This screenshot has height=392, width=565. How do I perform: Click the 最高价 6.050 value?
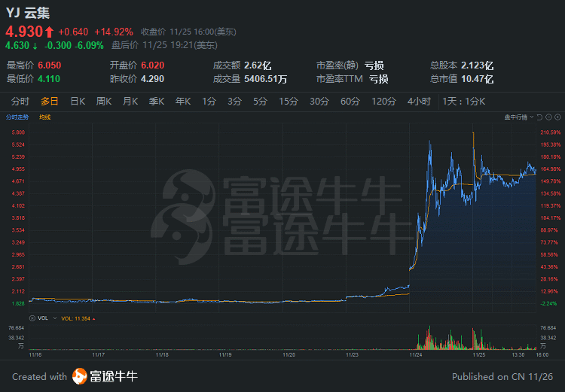click(x=50, y=65)
